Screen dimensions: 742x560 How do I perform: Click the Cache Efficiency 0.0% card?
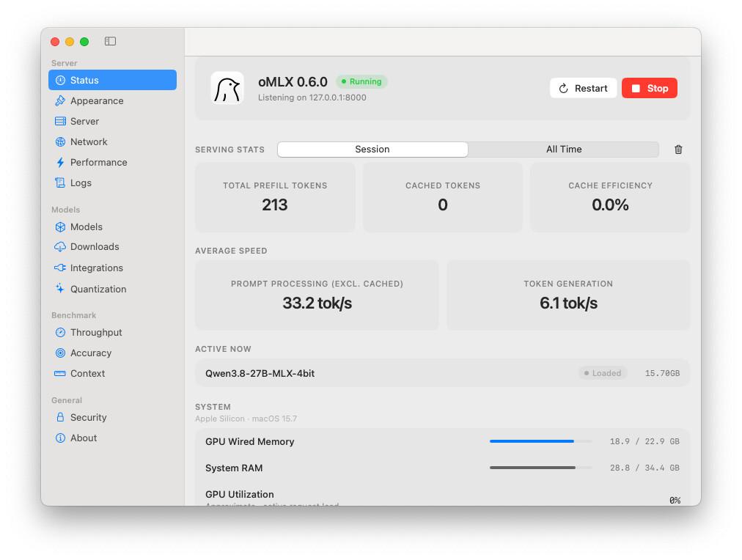(610, 197)
